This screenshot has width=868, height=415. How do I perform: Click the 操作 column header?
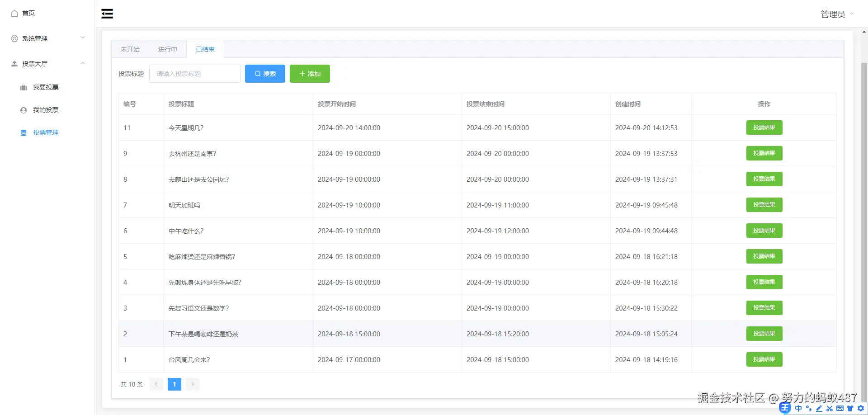coord(764,104)
